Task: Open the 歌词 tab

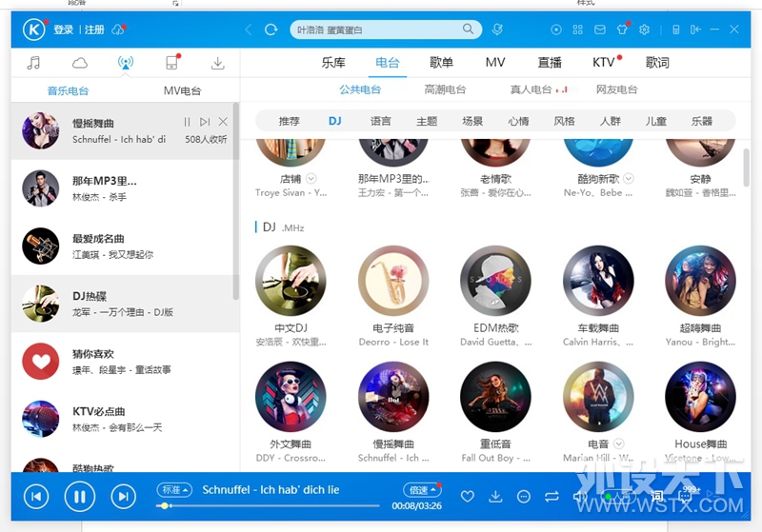Action: [657, 62]
